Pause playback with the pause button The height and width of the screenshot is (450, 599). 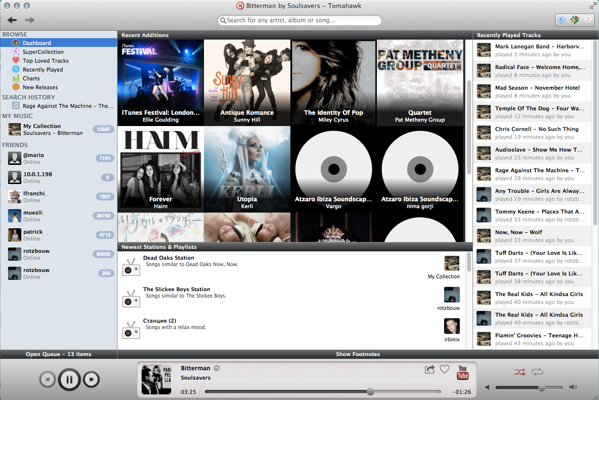pos(69,379)
